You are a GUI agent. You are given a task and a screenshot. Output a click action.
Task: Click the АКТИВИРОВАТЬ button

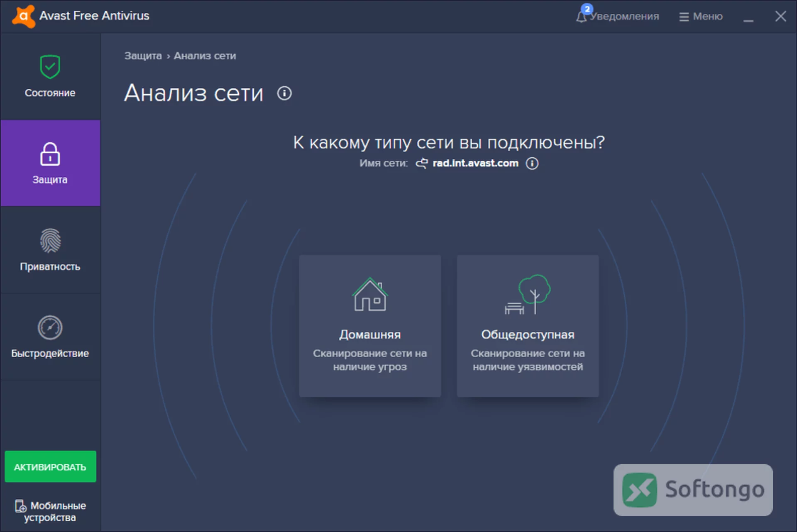[50, 466]
